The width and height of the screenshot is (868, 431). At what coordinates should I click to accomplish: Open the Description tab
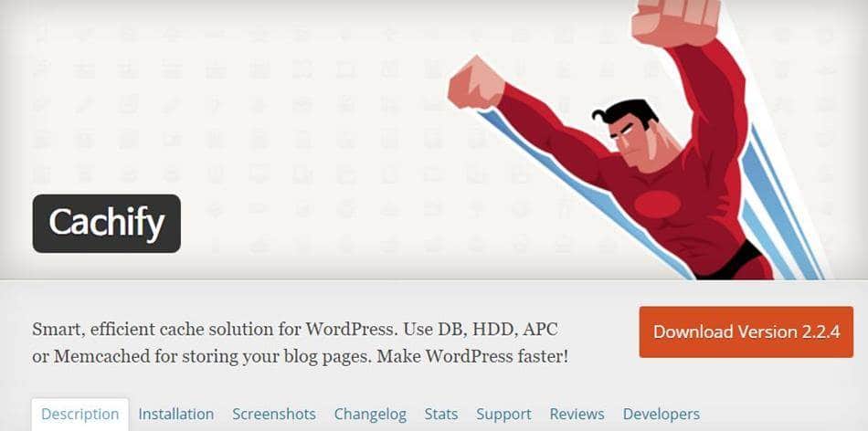click(x=80, y=414)
